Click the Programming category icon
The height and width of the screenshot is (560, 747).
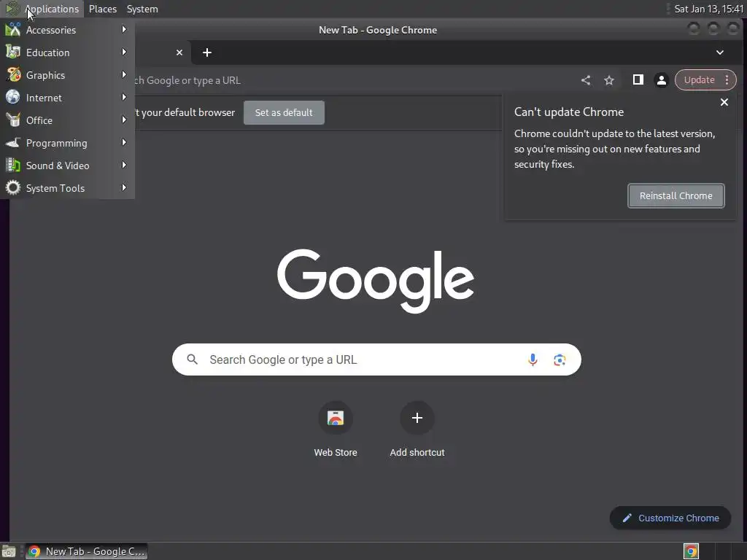(13, 142)
